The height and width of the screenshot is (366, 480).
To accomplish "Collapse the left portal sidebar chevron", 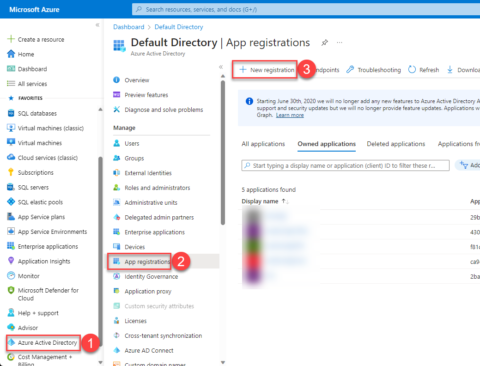I will tap(97, 25).
